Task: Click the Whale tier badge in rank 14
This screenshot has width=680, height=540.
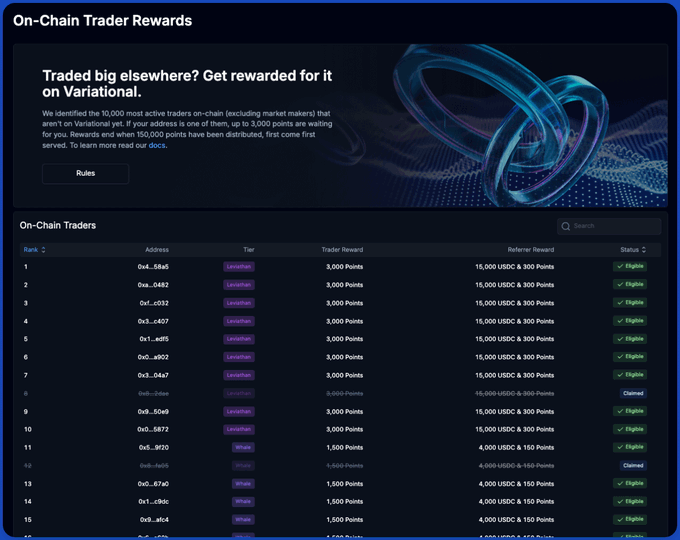Action: pos(243,501)
